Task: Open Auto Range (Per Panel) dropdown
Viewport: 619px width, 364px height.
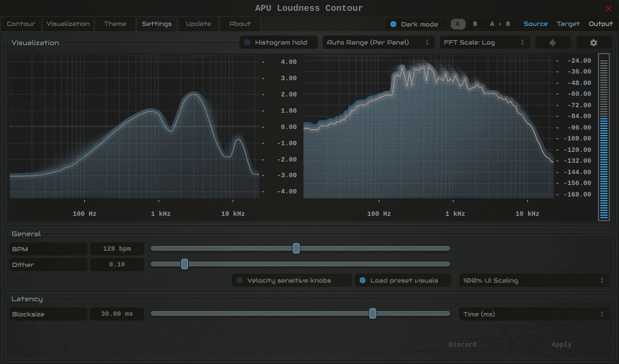Action: [378, 43]
